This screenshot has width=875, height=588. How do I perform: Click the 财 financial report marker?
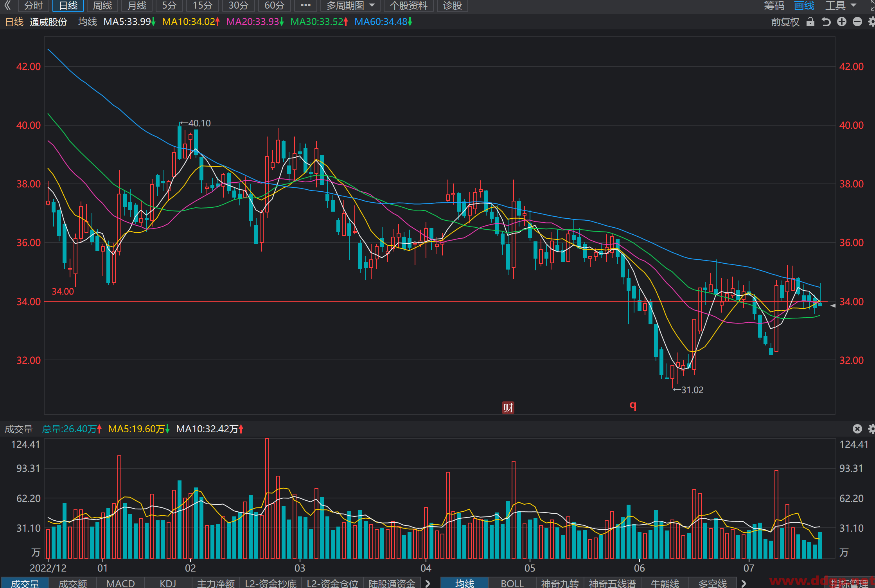coord(508,408)
